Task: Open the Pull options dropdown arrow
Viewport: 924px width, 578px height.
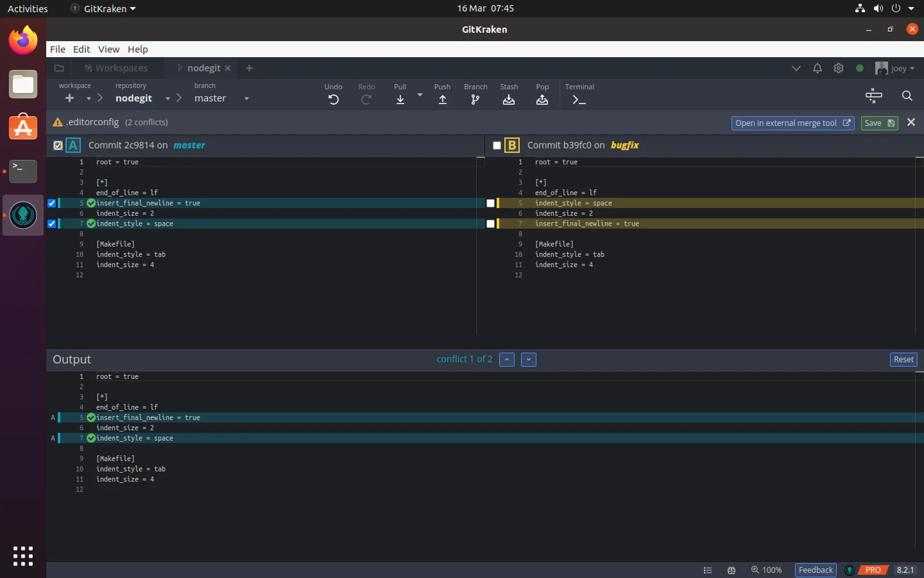Action: (x=420, y=95)
